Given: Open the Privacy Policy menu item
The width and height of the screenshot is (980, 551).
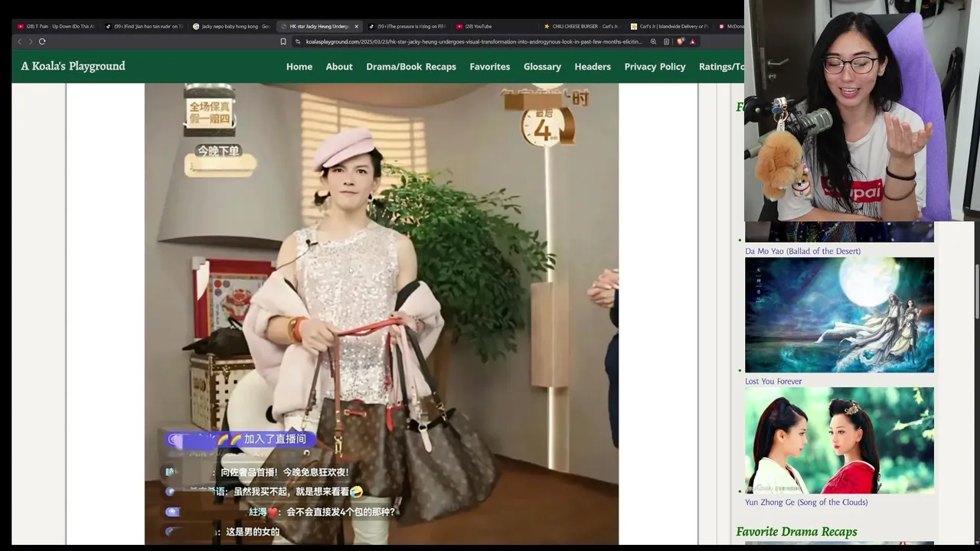Looking at the screenshot, I should point(655,67).
